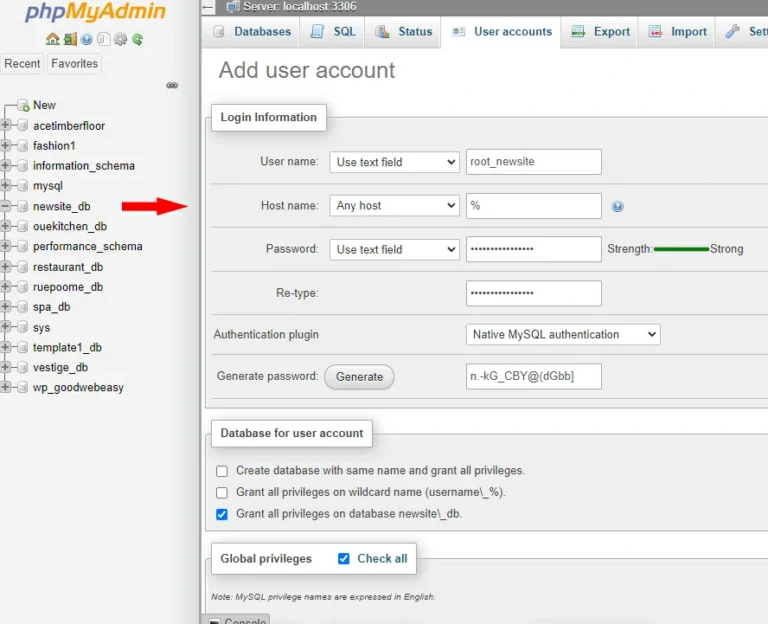Click database icon beside performance_schema
Viewport: 768px width, 624px height.
tap(23, 246)
